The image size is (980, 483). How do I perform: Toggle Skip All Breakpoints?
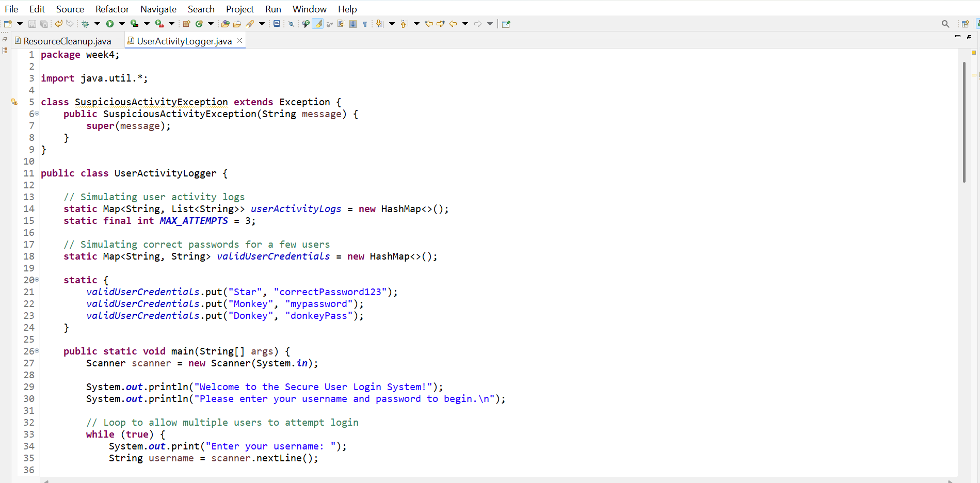point(291,24)
